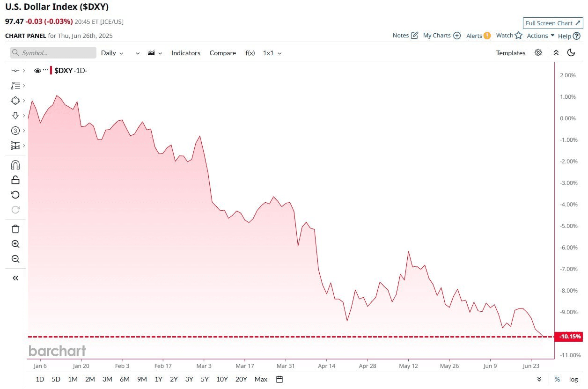Zoom in using the magnifier plus icon
This screenshot has width=588, height=389.
click(15, 244)
